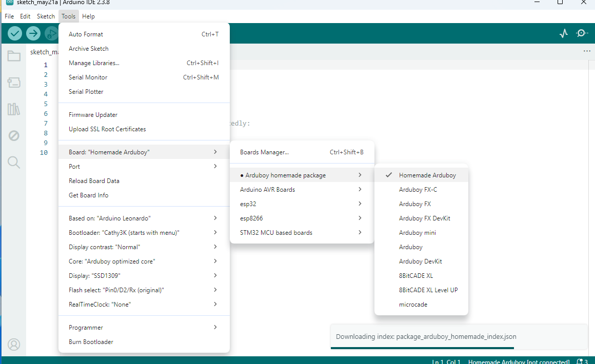Viewport: 595px width, 364px height.
Task: Open the File menu
Action: (x=9, y=16)
